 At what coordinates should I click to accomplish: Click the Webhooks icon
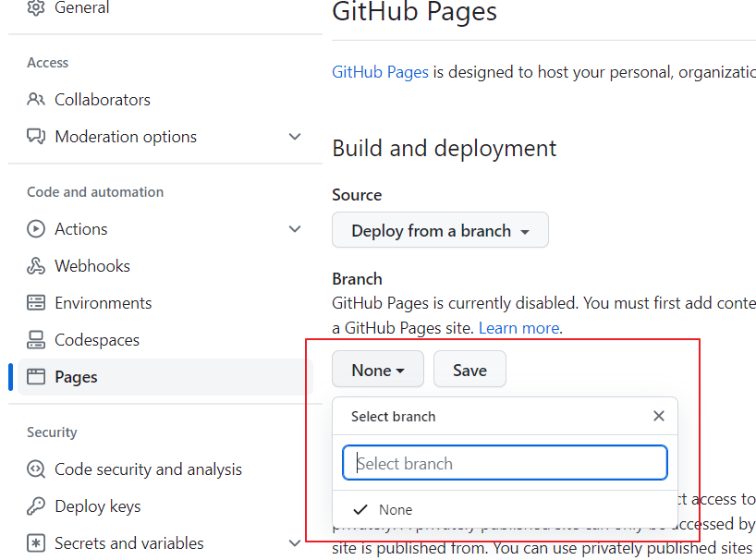pos(36,266)
